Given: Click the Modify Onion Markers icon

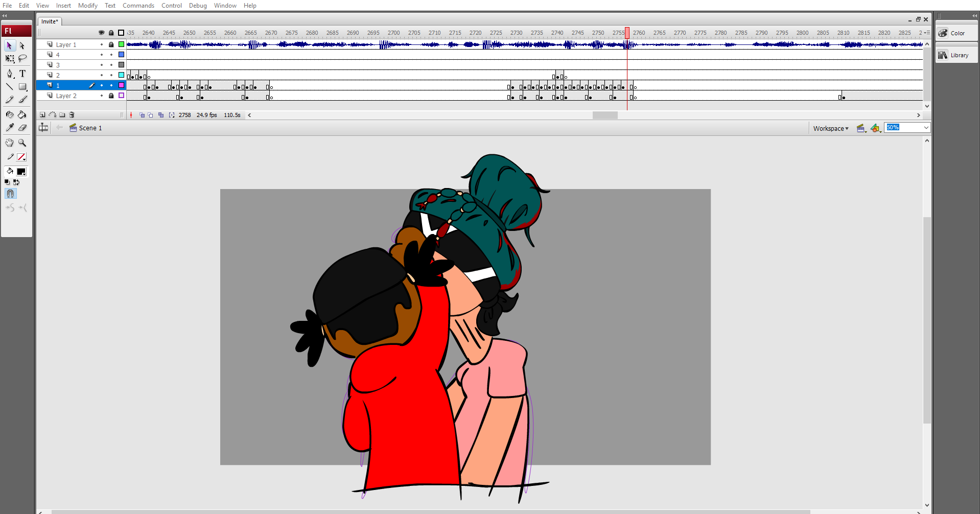Looking at the screenshot, I should pyautogui.click(x=172, y=115).
